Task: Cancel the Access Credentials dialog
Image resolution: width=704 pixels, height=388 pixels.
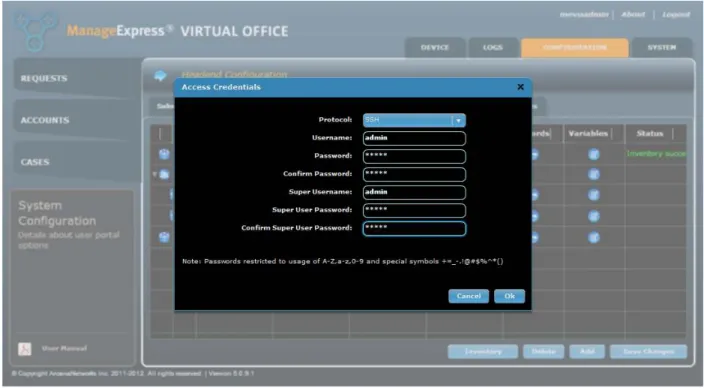Action: click(468, 296)
